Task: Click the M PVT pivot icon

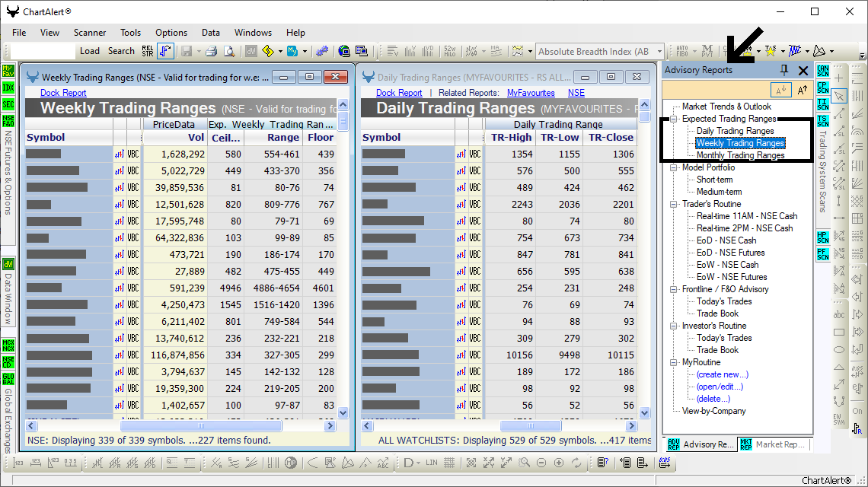Action: click(x=707, y=52)
